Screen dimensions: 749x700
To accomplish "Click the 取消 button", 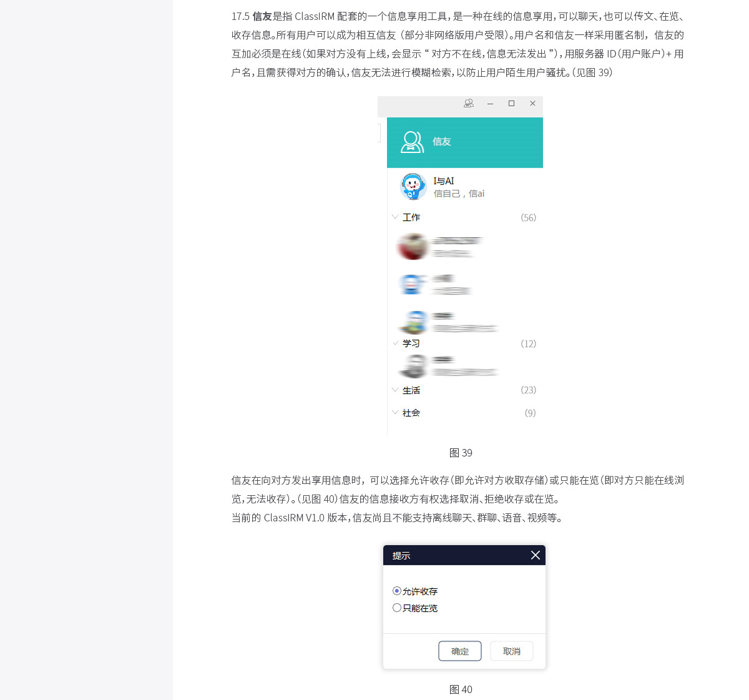I will click(x=512, y=651).
